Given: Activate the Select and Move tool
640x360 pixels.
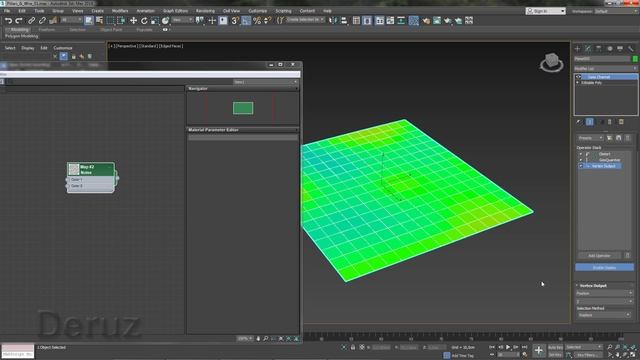Looking at the screenshot, I should pyautogui.click(x=133, y=20).
